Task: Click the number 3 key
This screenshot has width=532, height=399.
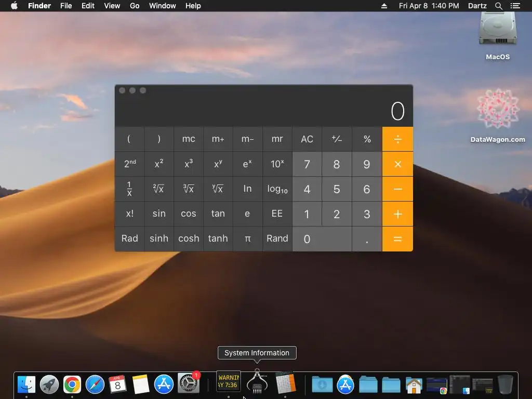Action: (x=367, y=214)
